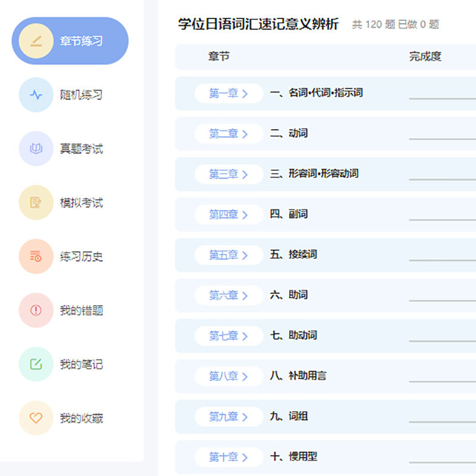
Task: Expand 第二章 chapter button
Action: (x=228, y=134)
